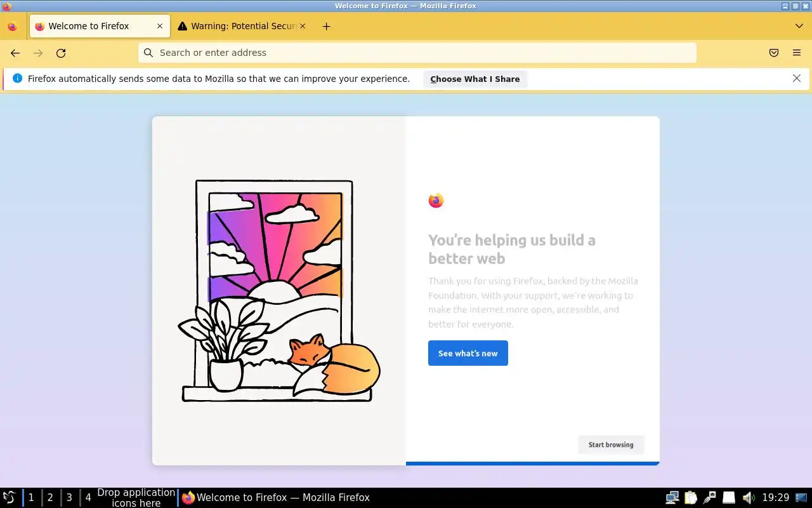
Task: Reload the current page
Action: tap(61, 53)
